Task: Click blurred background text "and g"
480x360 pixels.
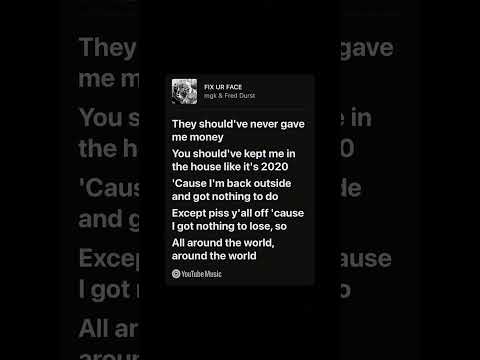Action: (x=109, y=220)
